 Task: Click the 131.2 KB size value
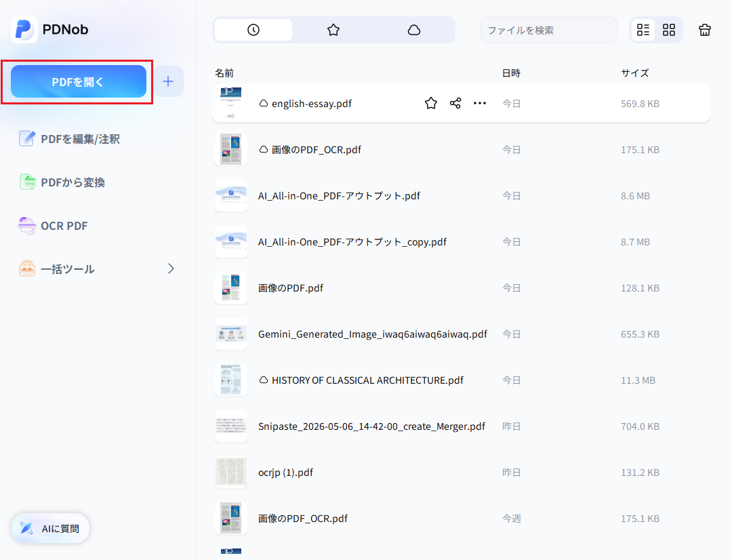point(640,472)
